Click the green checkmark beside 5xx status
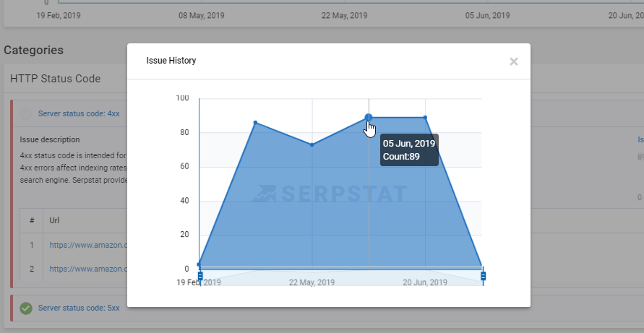Image resolution: width=644 pixels, height=333 pixels. [x=26, y=308]
